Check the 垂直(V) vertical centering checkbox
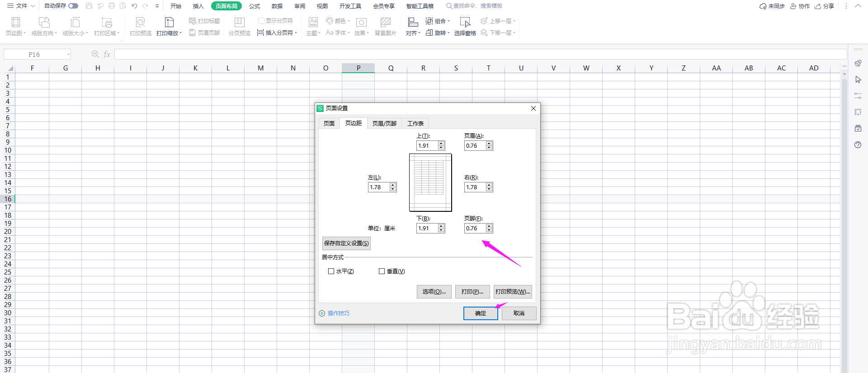The width and height of the screenshot is (868, 373). pos(382,271)
